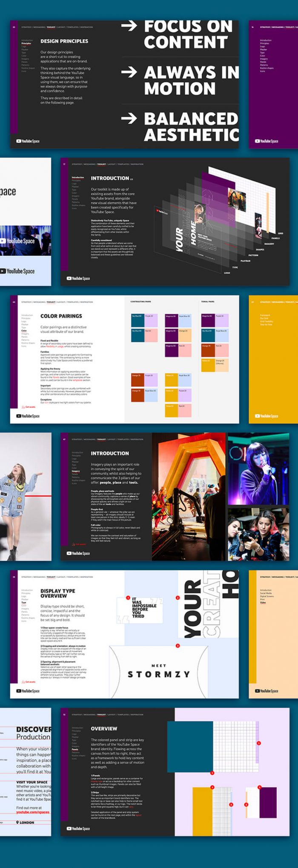Click the arrow beside BALANCED AESTHETIC
The width and height of the screenshot is (298, 868).
(x=129, y=118)
